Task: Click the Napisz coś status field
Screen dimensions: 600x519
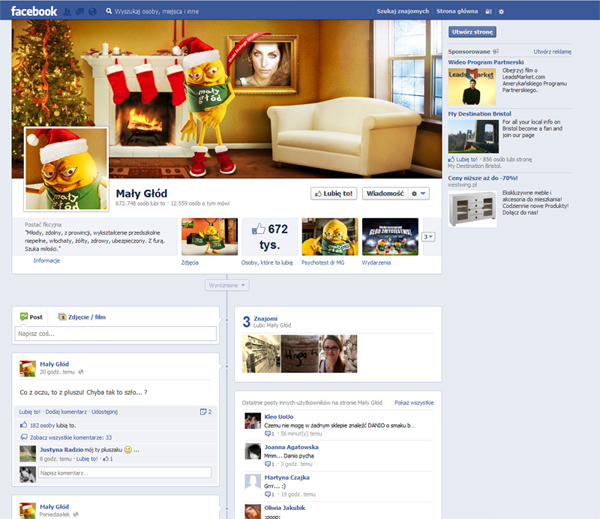Action: click(115, 334)
